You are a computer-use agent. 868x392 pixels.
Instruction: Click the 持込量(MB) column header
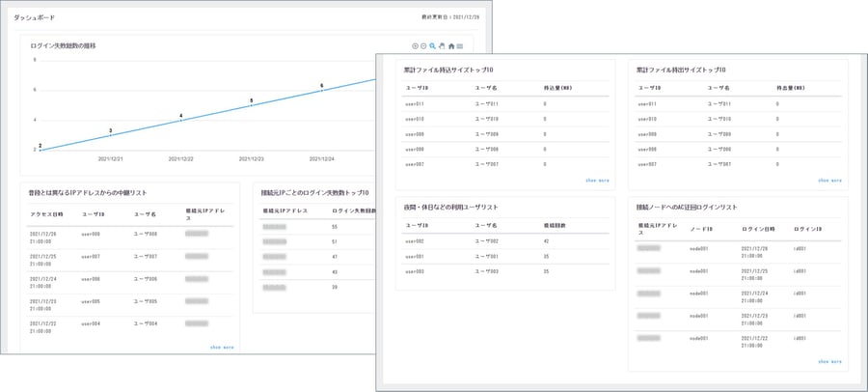[x=557, y=88]
